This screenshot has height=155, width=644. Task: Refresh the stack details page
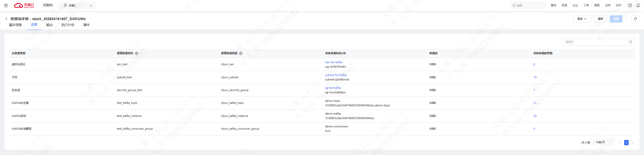(x=635, y=19)
